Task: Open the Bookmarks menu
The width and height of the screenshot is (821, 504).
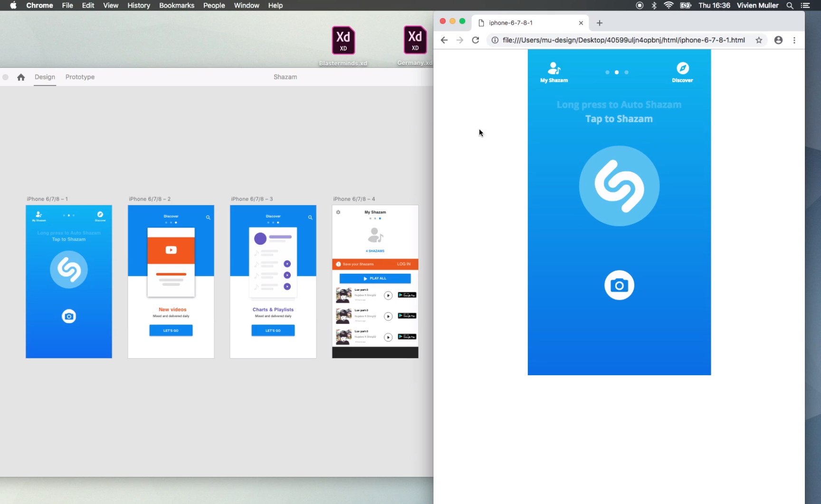Action: (x=177, y=5)
